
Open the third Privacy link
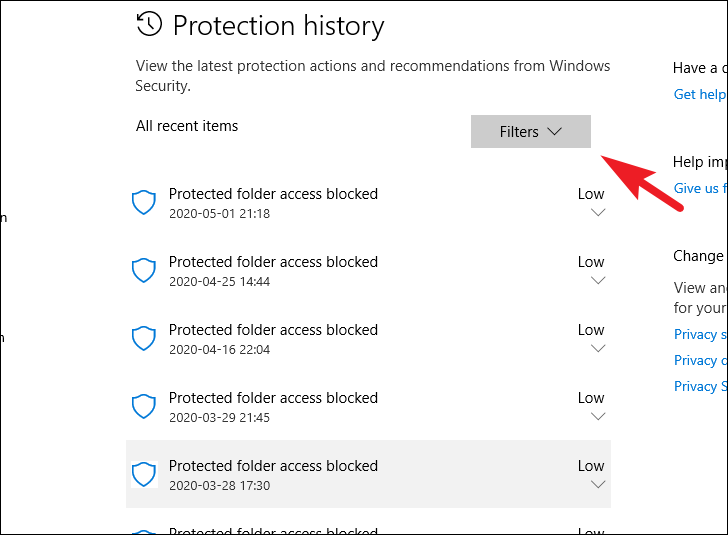coord(696,386)
